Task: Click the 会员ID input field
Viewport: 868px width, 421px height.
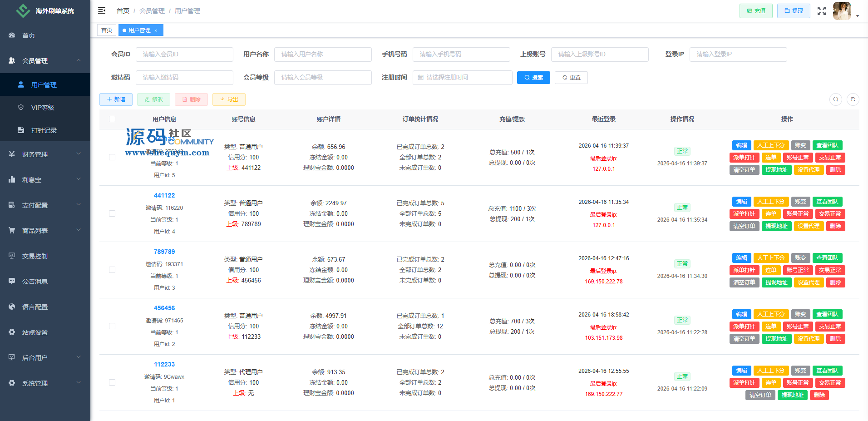Action: (184, 54)
